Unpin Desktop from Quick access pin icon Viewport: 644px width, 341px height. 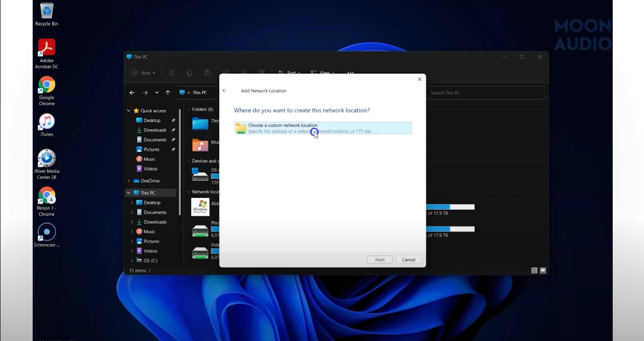click(173, 120)
